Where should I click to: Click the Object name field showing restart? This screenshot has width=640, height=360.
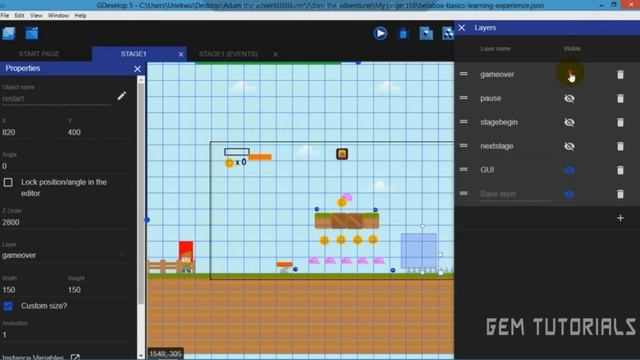pos(56,99)
